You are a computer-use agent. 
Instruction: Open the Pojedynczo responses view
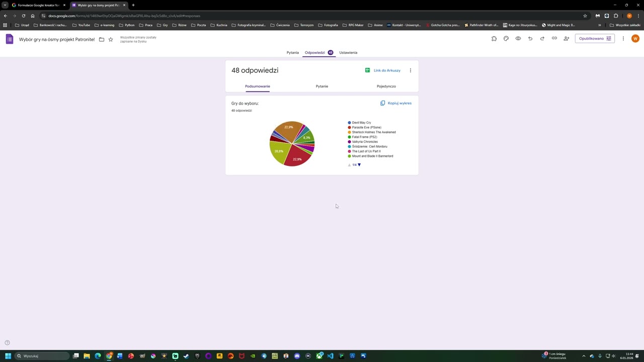(386, 86)
